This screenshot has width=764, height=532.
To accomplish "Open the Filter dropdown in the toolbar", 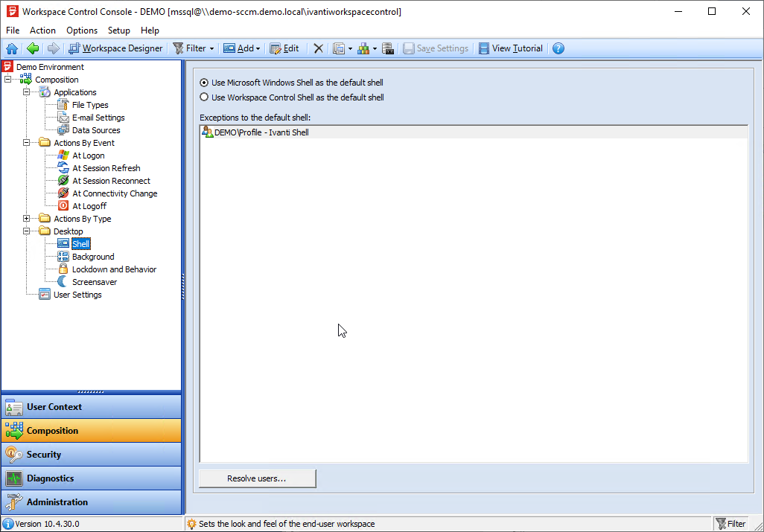I will point(194,48).
